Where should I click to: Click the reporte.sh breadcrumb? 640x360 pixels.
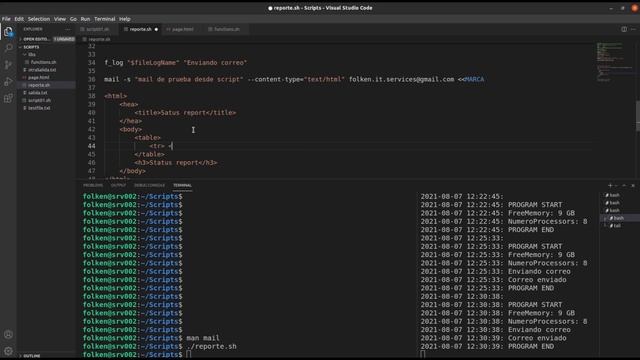(99, 39)
